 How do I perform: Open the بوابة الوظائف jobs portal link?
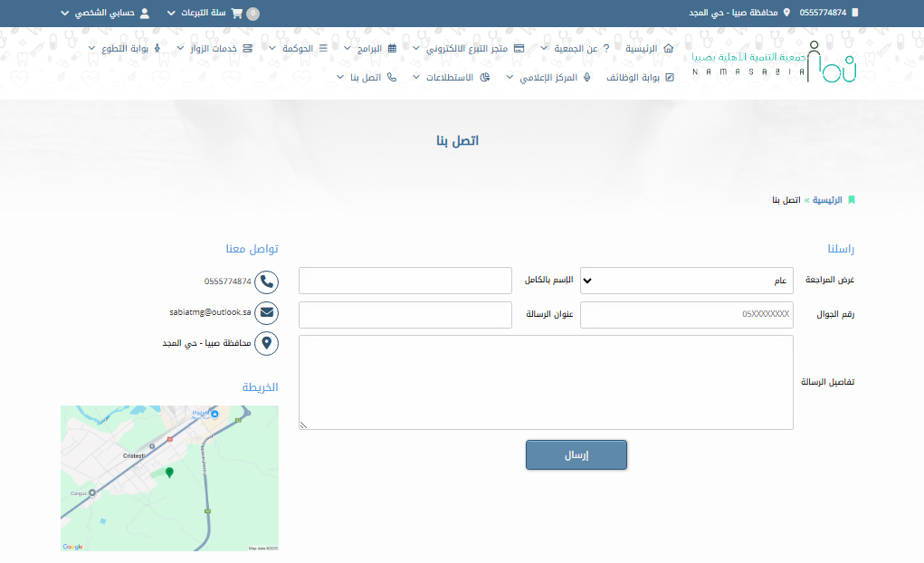[637, 77]
